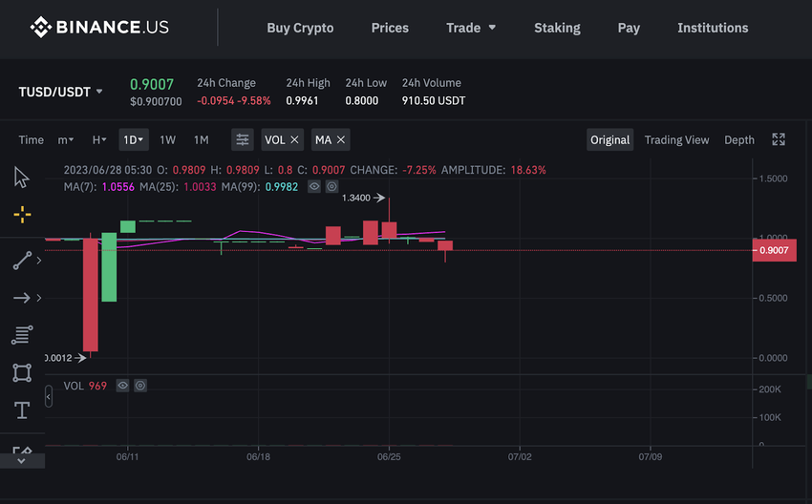Expand the Trade menu dropdown
Viewport: 812px width, 504px height.
click(x=471, y=28)
